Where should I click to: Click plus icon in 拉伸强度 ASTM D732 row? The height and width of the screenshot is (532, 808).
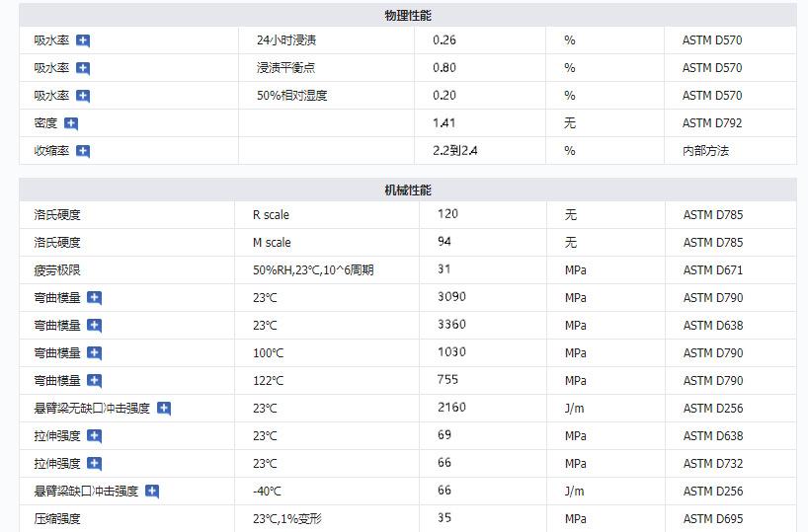(95, 463)
